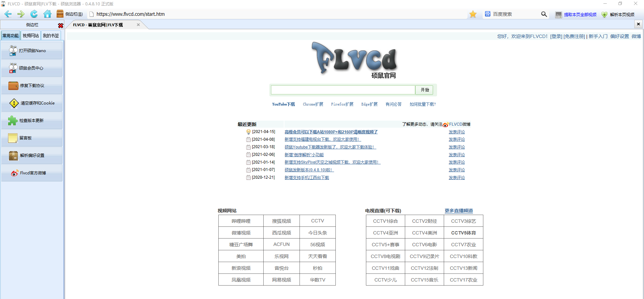Open 解析偏好设置 preferences
Screen dimensions: 644x299
[x=32, y=156]
